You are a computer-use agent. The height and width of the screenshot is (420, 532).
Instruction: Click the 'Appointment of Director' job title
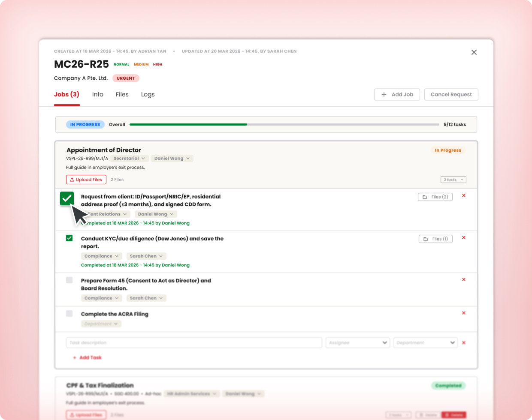104,150
